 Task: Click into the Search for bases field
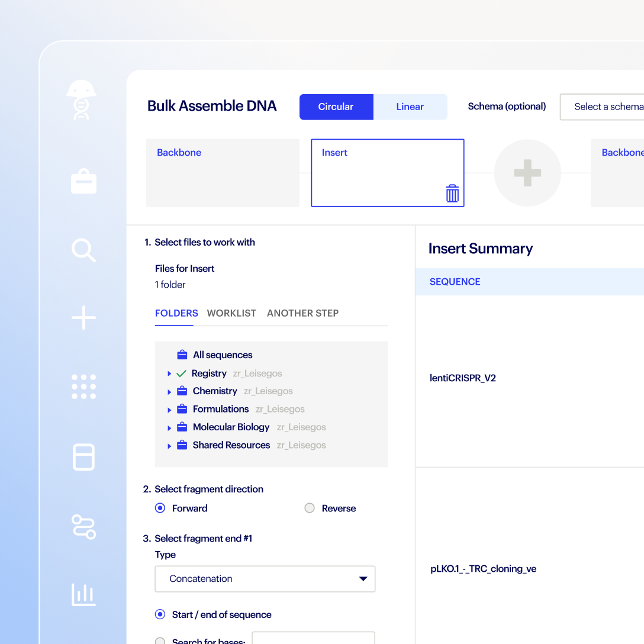313,638
